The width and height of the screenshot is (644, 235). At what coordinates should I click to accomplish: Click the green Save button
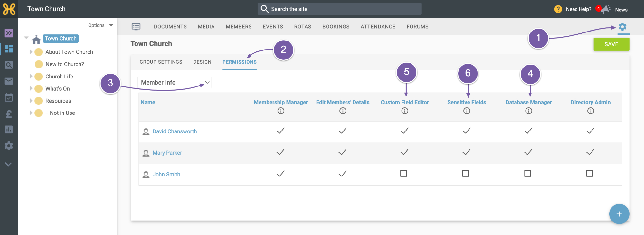coord(611,44)
